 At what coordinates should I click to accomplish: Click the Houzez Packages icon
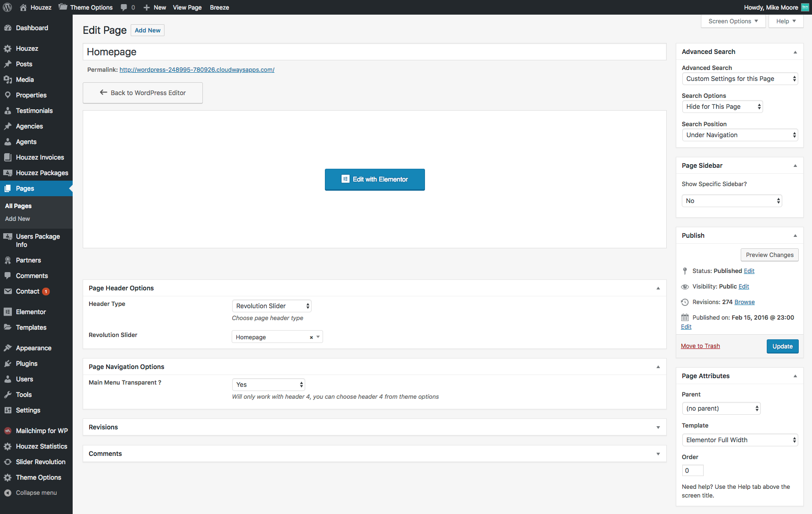[8, 173]
